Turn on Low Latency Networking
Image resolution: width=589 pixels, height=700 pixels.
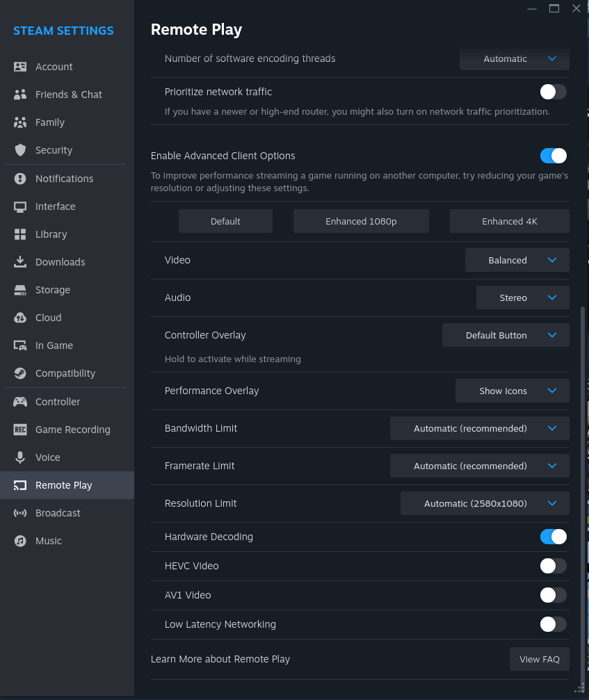(x=554, y=624)
